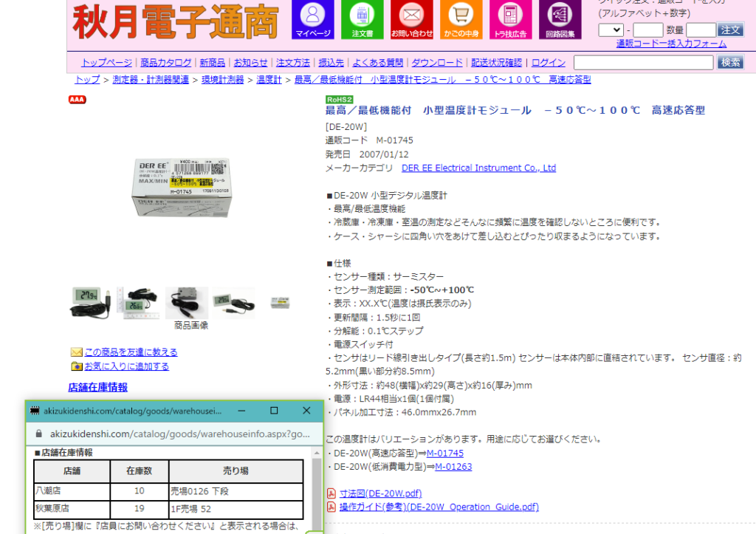
Task: Click the main product box image
Action: (x=182, y=187)
